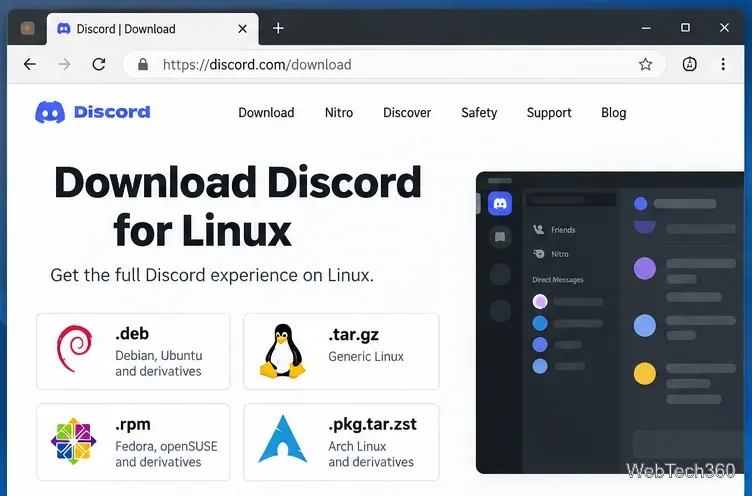
Task: Reload the page with refresh icon
Action: (99, 64)
